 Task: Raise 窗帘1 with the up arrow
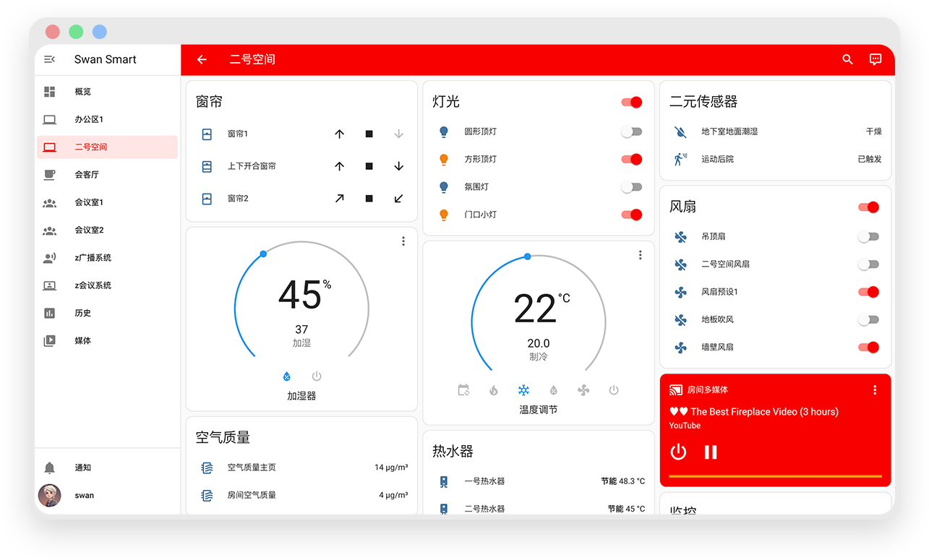tap(339, 134)
